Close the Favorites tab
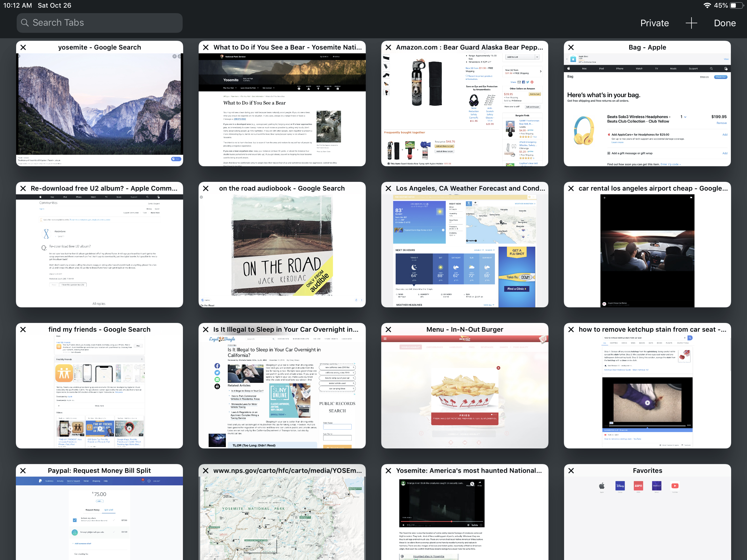Viewport: 747px width, 560px height. coord(571,471)
